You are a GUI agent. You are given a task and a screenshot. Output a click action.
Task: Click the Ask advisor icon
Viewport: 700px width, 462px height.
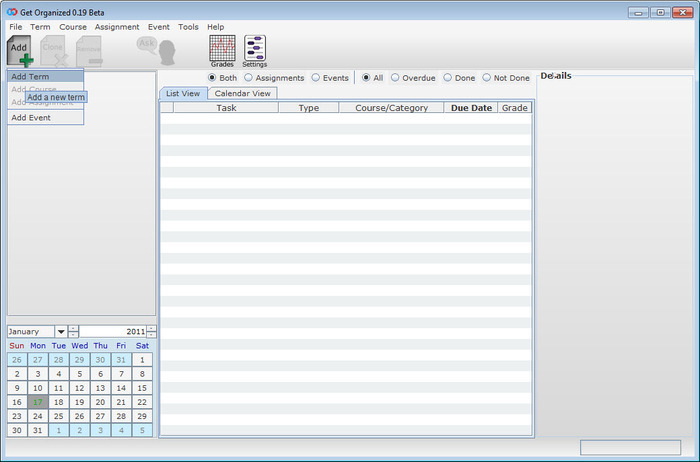156,50
